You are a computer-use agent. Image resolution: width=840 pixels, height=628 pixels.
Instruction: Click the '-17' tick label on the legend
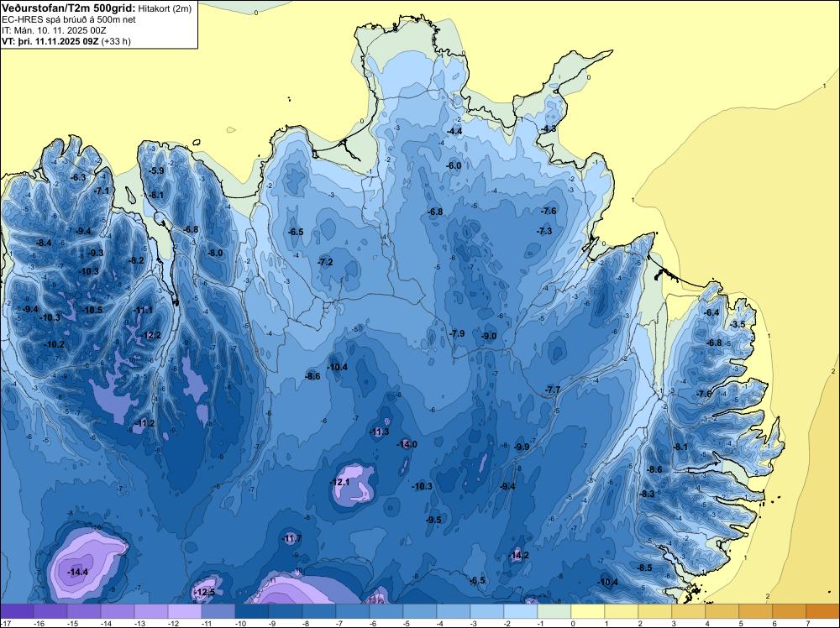click(5, 623)
